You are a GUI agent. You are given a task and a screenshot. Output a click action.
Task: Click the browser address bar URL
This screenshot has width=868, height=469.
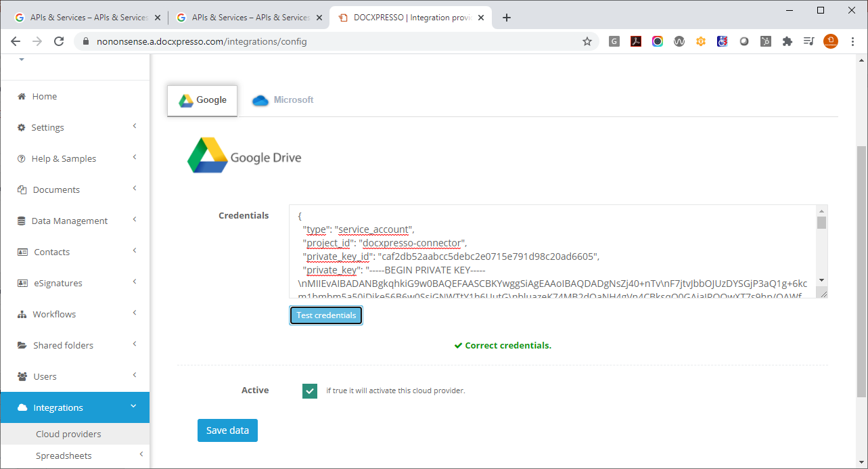click(x=202, y=41)
